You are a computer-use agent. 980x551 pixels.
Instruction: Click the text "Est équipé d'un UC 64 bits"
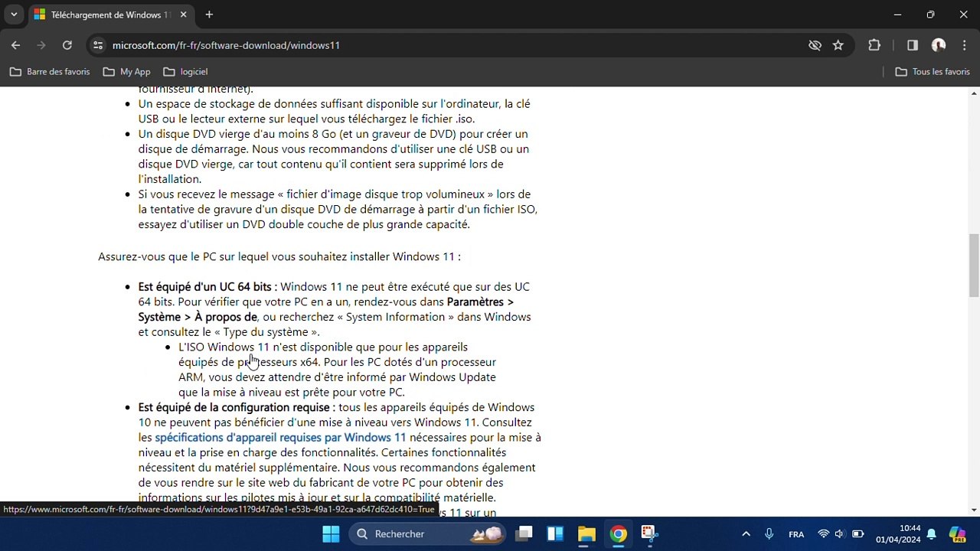[205, 287]
